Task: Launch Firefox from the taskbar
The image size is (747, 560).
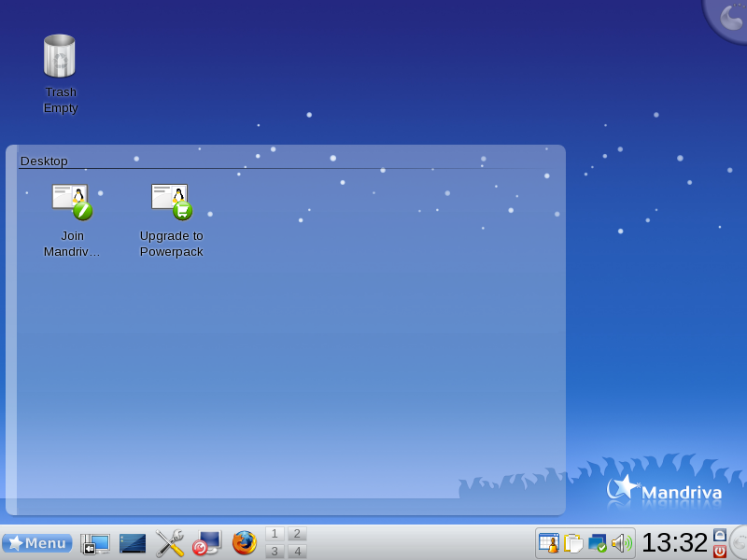Action: [244, 543]
